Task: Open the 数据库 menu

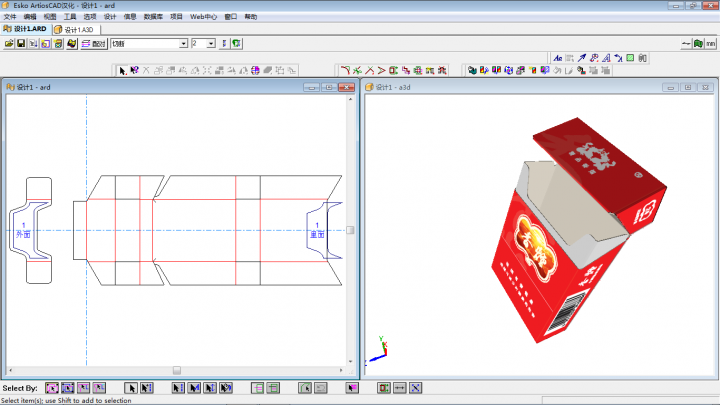Action: (153, 17)
